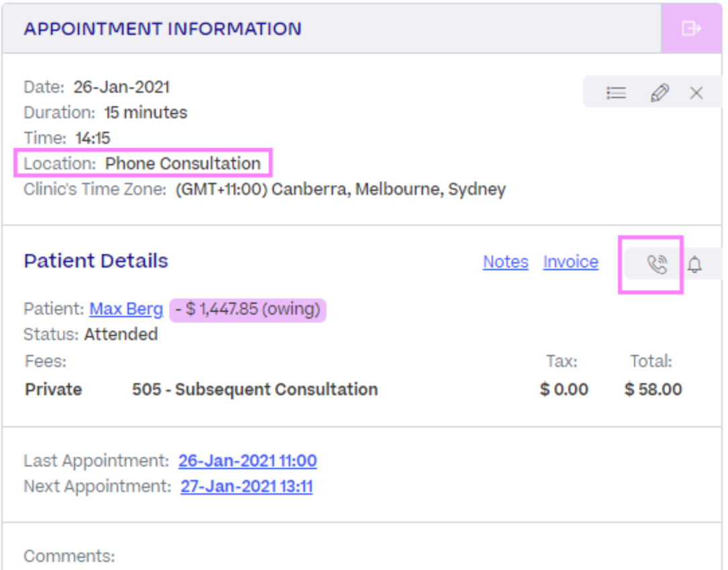Click the $1,447.85 owing balance badge
The width and height of the screenshot is (728, 570).
click(248, 309)
